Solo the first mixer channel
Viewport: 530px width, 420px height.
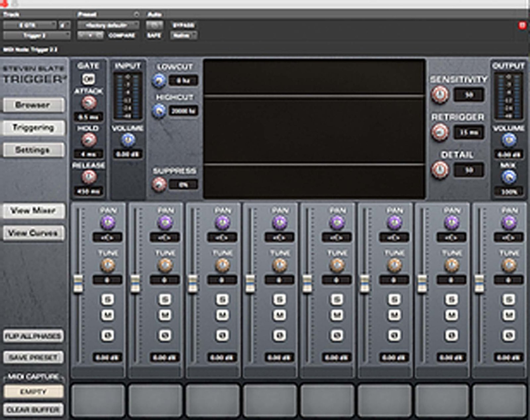pos(107,299)
